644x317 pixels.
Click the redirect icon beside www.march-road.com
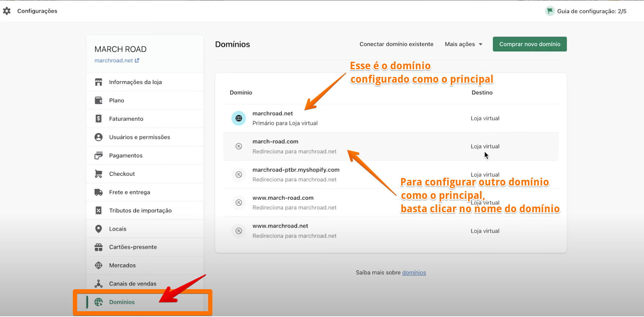pyautogui.click(x=239, y=203)
